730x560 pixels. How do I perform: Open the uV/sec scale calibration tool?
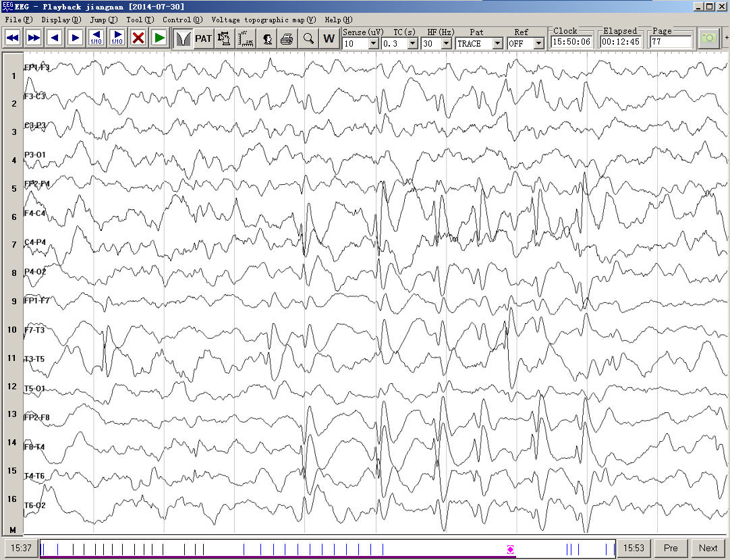[246, 38]
